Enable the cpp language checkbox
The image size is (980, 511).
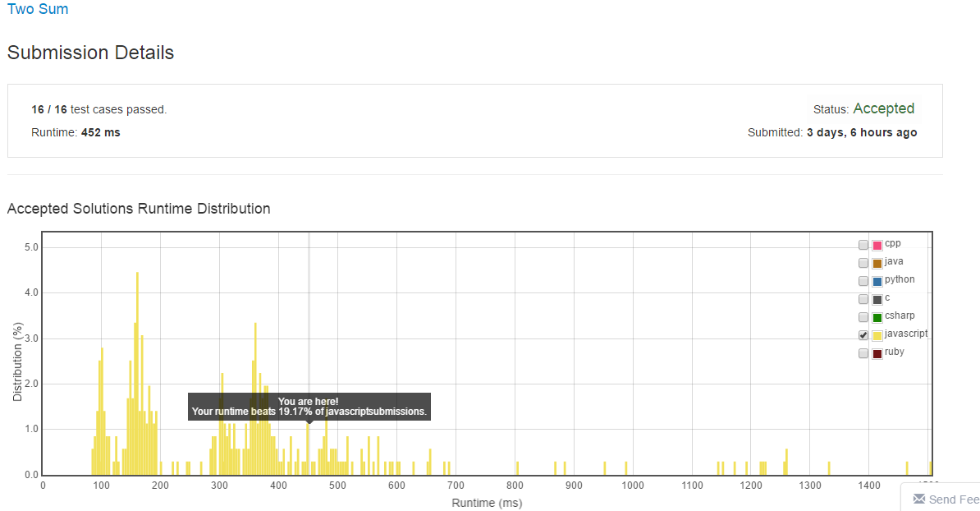point(863,245)
